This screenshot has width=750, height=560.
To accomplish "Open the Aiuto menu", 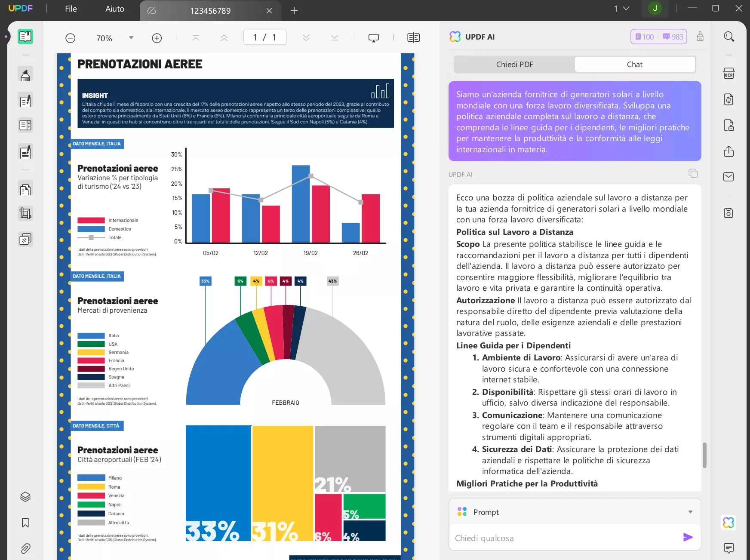I will pyautogui.click(x=115, y=9).
